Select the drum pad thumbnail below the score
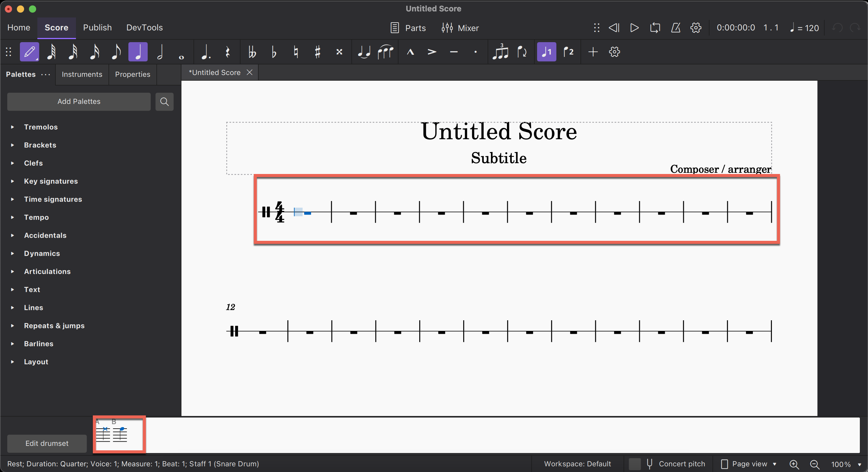868x472 pixels. (x=119, y=435)
